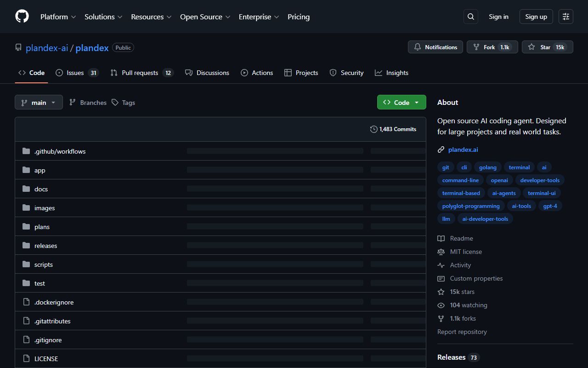This screenshot has width=588, height=368.
Task: Switch to the Pull requests tab
Action: click(140, 72)
